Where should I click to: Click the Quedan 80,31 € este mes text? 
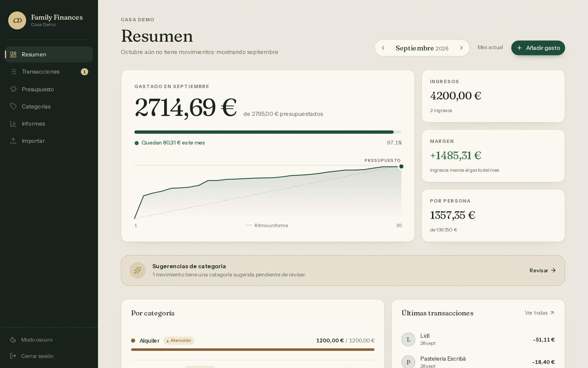click(x=173, y=143)
